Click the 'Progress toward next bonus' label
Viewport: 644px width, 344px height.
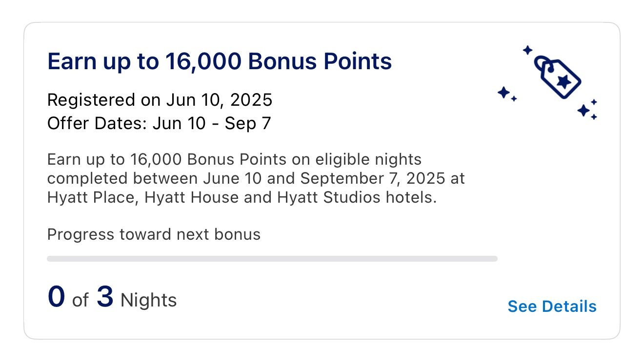pyautogui.click(x=154, y=234)
